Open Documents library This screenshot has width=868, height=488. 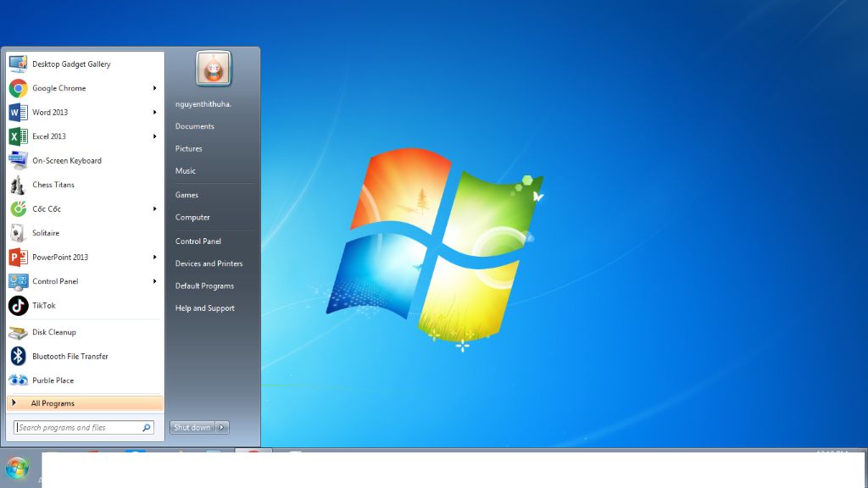(x=194, y=126)
